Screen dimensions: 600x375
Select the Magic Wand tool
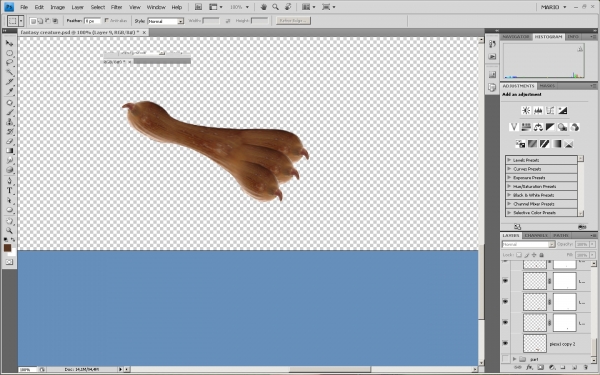pos(9,72)
